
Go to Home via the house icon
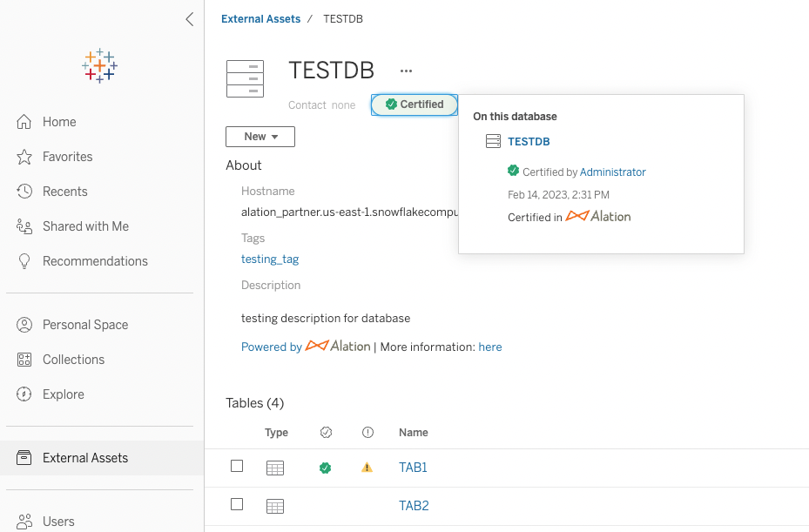tap(24, 122)
